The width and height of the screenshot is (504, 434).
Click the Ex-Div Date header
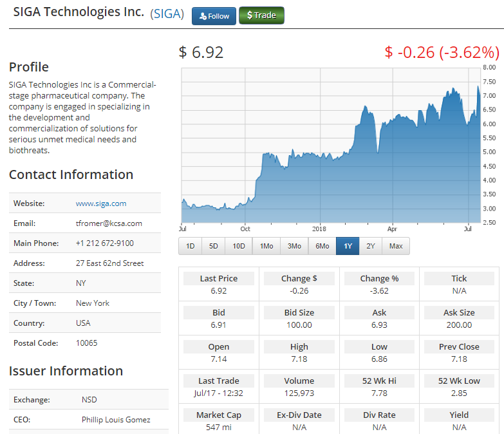pos(299,415)
